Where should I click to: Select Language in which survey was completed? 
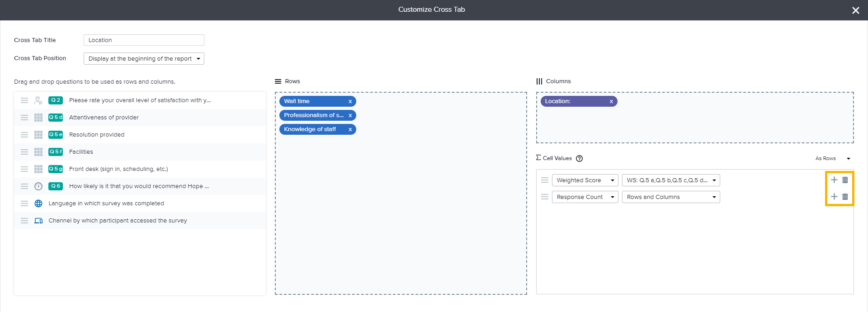click(106, 203)
